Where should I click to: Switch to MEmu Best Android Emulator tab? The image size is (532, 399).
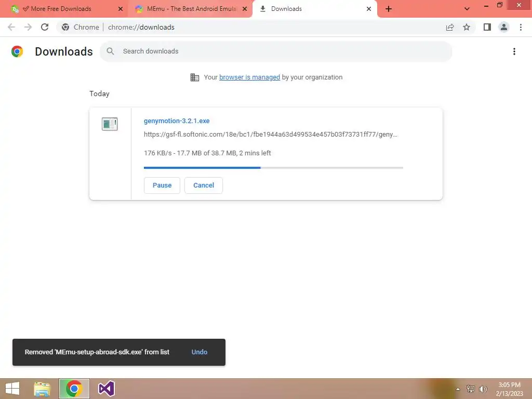tap(191, 9)
